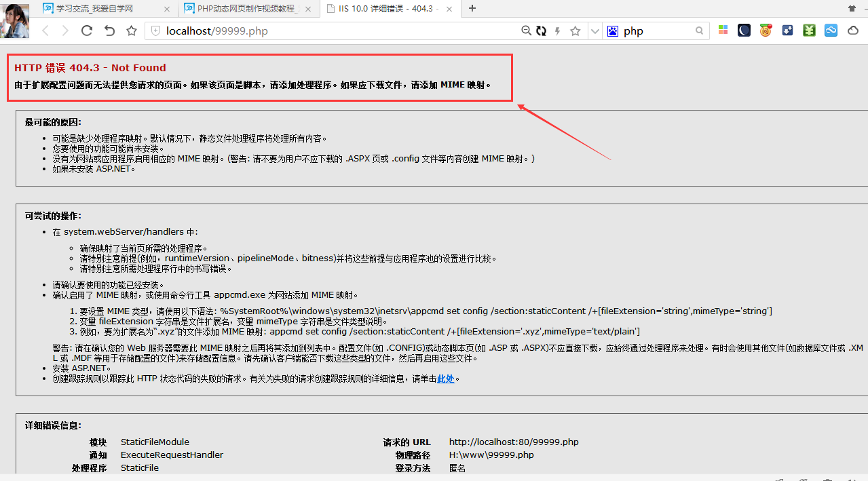The width and height of the screenshot is (868, 481).
Task: Click the star icon left of the address bar
Action: click(x=132, y=31)
